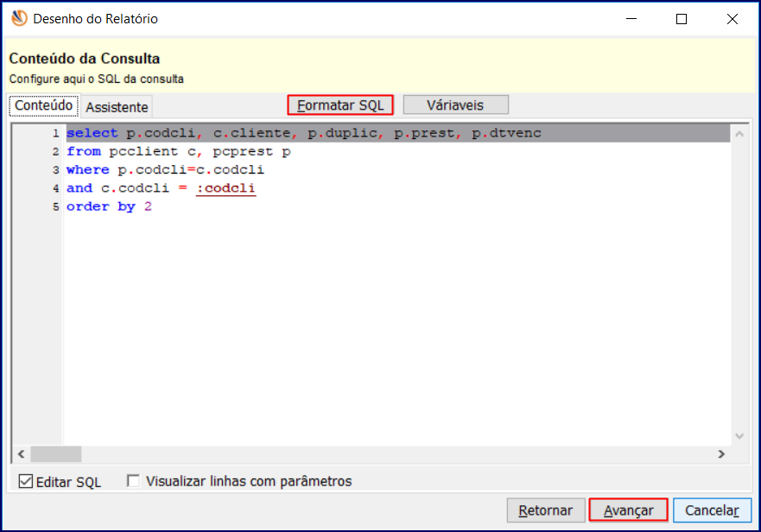Viewport: 761px width, 532px height.
Task: Click Avançar to proceed
Action: [628, 510]
